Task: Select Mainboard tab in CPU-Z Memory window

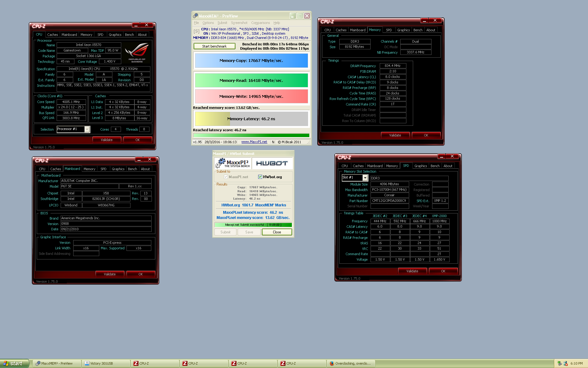Action: [357, 30]
